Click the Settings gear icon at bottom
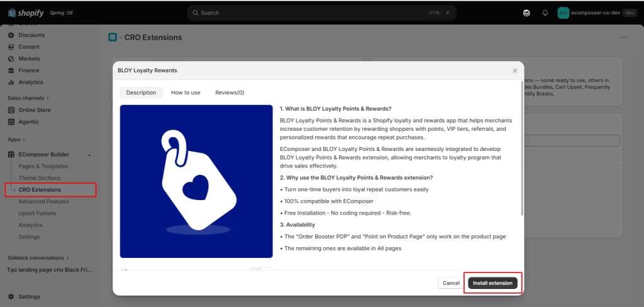 coord(11,297)
